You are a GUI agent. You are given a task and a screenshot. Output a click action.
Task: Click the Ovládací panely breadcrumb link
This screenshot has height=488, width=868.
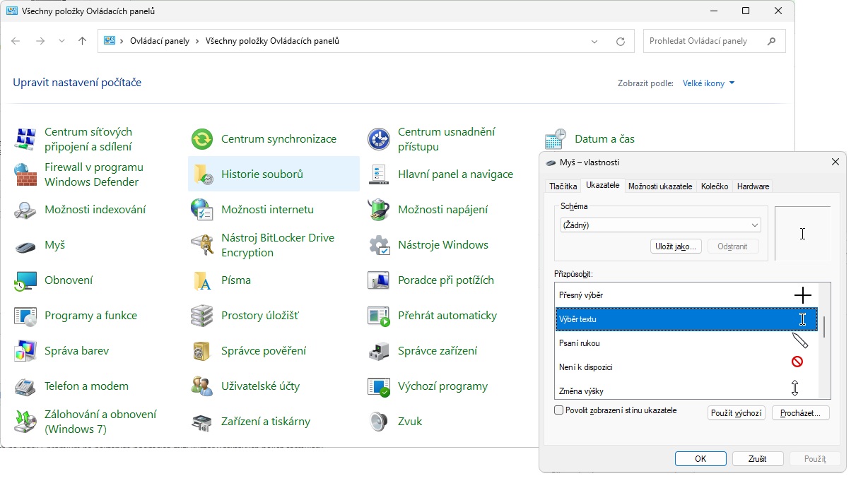[x=160, y=42]
